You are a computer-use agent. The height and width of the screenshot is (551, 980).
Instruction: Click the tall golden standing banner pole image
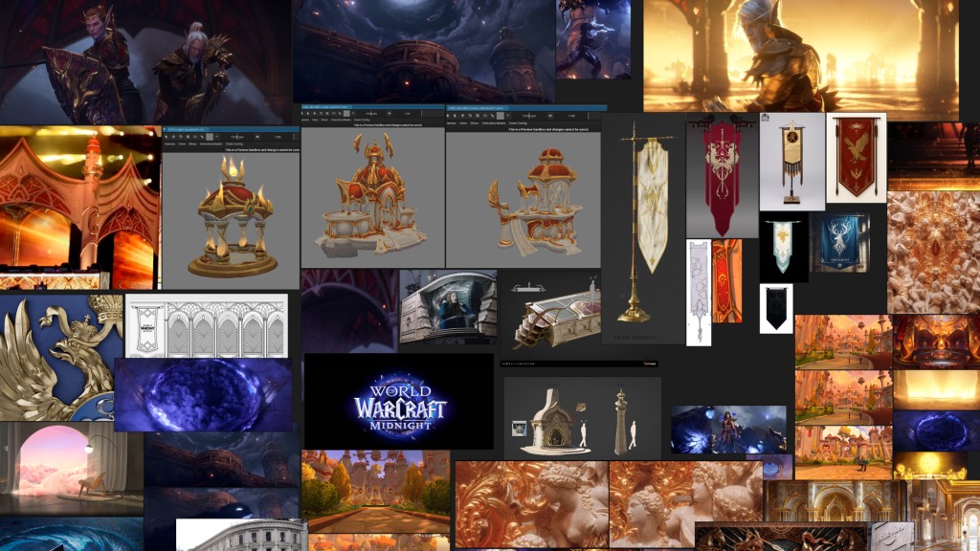[x=642, y=230]
